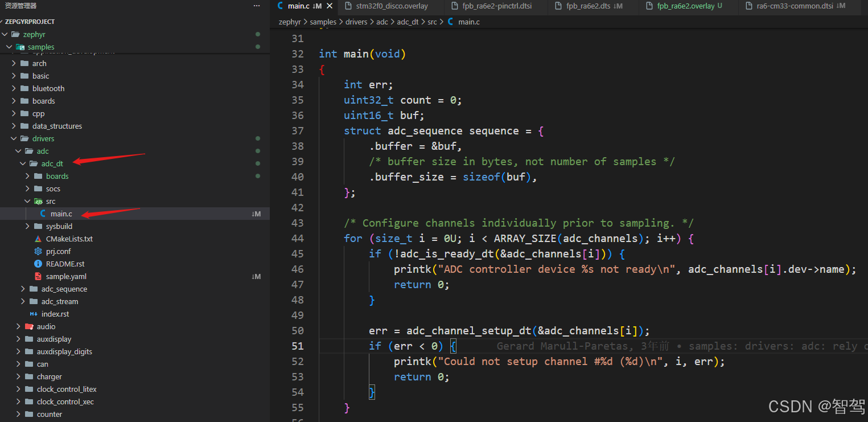This screenshot has width=868, height=422.
Task: Open the fpb_ra6e2.dts tab
Action: pos(589,6)
